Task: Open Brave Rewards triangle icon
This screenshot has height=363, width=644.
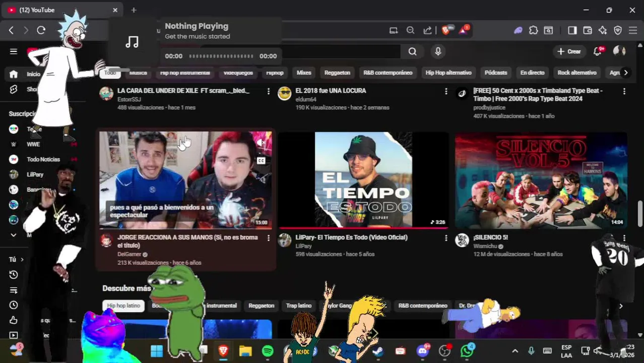Action: [464, 30]
